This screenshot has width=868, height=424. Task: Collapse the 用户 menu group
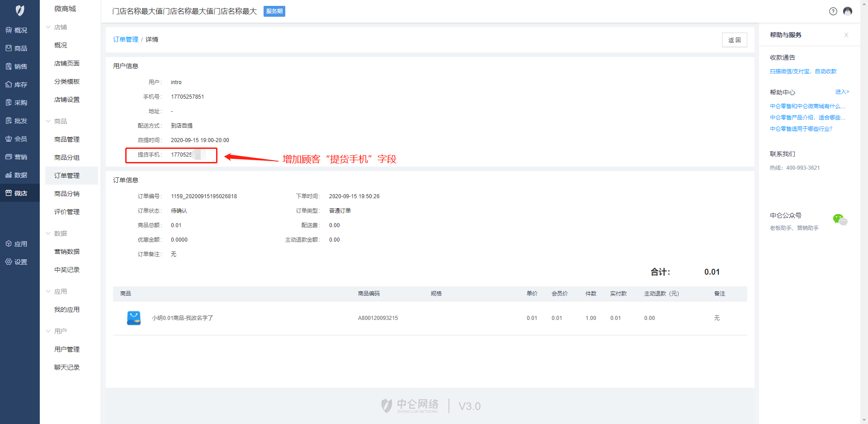(x=48, y=331)
